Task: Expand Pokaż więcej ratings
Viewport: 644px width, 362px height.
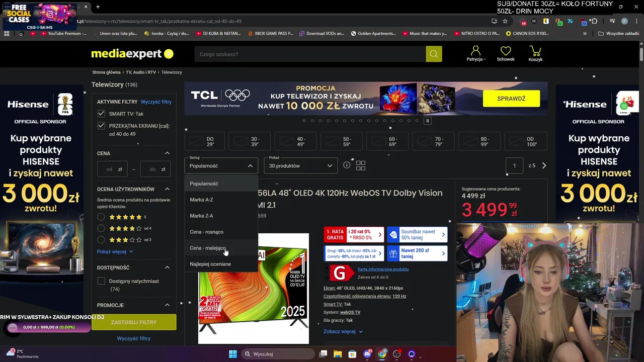Action: (x=115, y=251)
